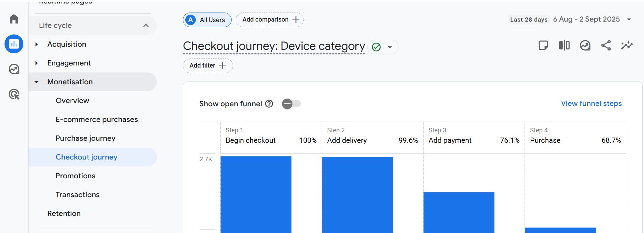The height and width of the screenshot is (233, 644).
Task: Open the Home icon in left rail
Action: (14, 19)
